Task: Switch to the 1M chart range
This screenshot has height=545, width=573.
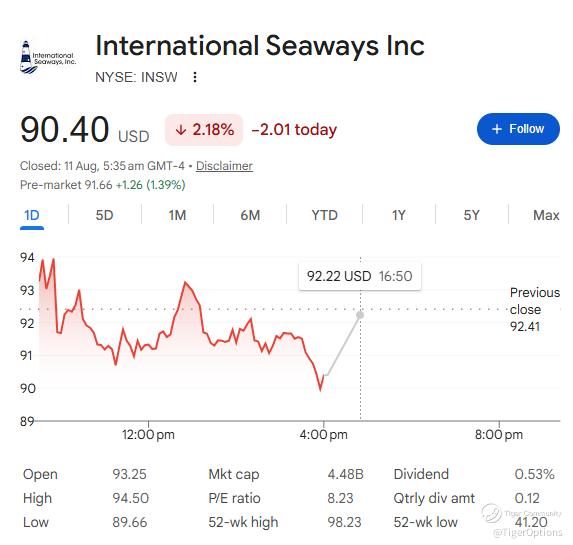Action: 177,215
